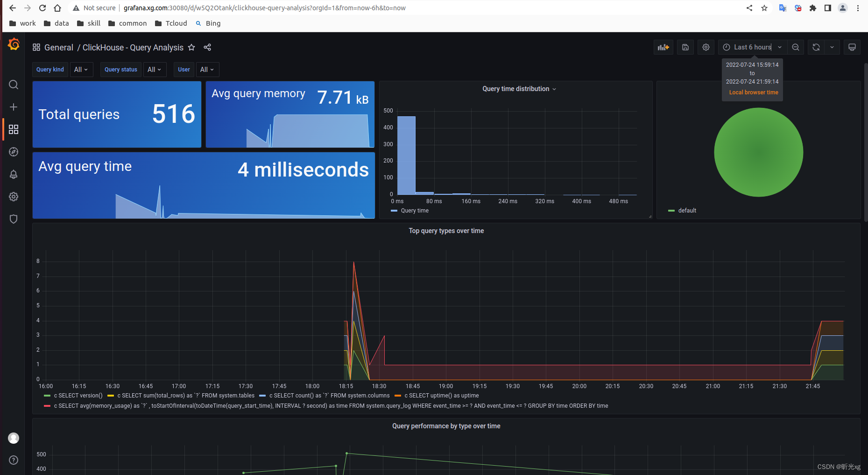868x475 pixels.
Task: Open dashboard settings gear in toolbar
Action: click(706, 47)
